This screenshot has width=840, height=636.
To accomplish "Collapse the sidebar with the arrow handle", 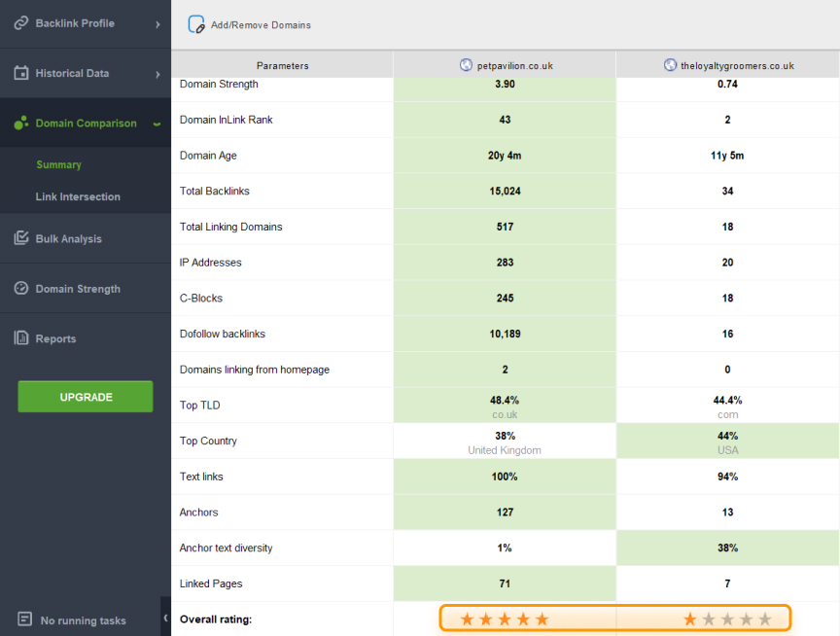I will [x=165, y=618].
